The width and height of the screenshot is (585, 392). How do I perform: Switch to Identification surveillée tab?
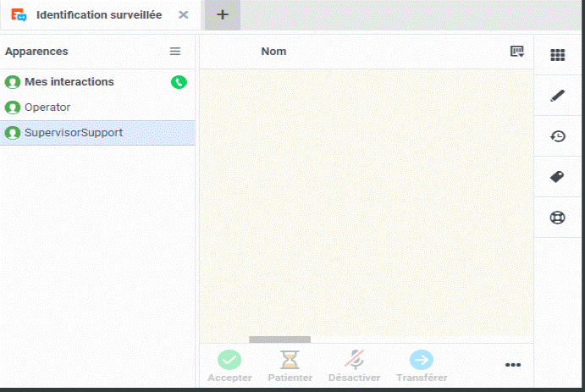coord(98,15)
